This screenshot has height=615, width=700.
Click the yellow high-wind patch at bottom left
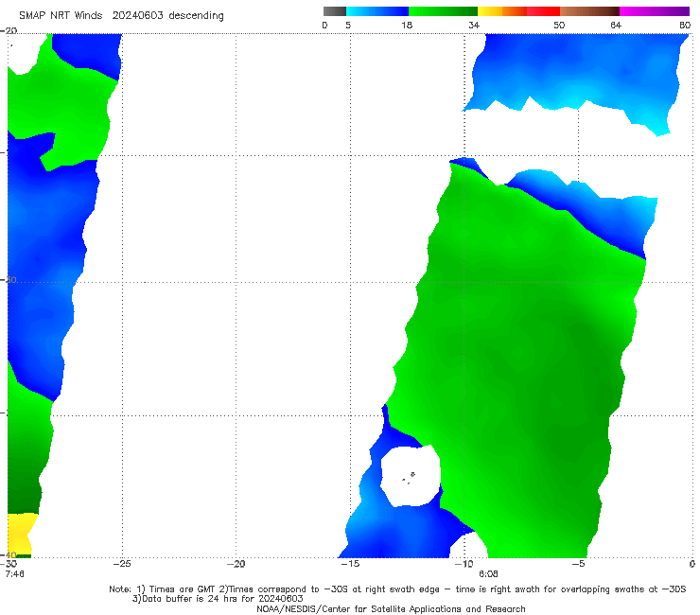click(20, 534)
